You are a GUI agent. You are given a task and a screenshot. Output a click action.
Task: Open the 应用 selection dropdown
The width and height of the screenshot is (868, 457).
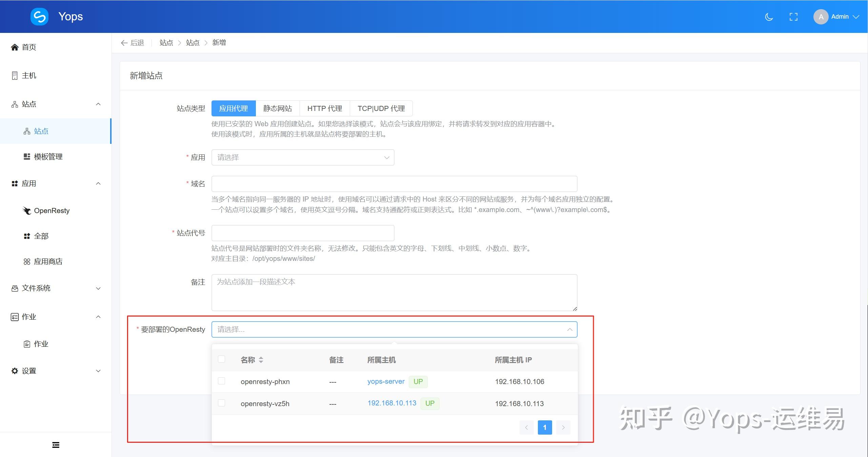pyautogui.click(x=302, y=157)
